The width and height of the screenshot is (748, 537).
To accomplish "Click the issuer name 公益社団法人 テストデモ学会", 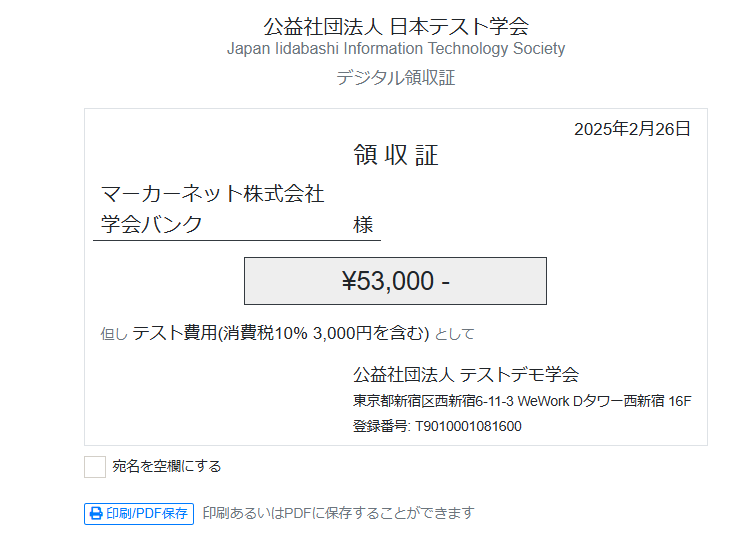I will tap(466, 374).
